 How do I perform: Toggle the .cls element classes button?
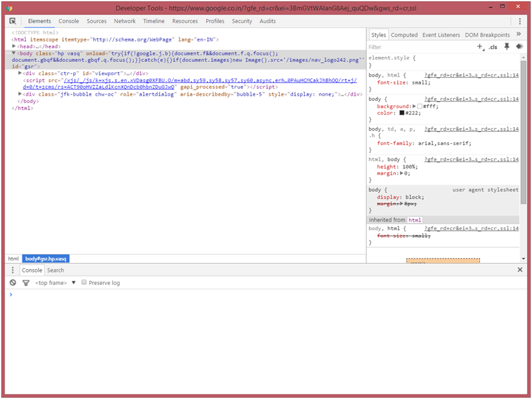[x=493, y=47]
